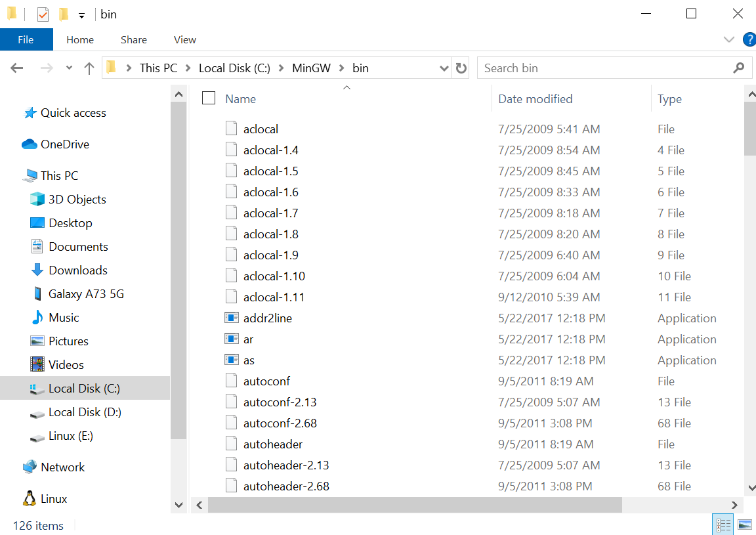Switch to Large icons view layout
Screen dimensions: 756x535
click(744, 525)
